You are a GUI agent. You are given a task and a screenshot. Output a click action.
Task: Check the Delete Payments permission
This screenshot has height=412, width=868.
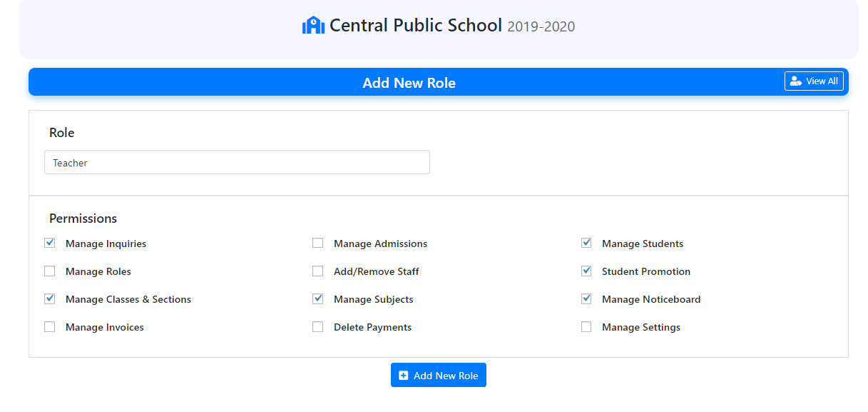point(318,327)
